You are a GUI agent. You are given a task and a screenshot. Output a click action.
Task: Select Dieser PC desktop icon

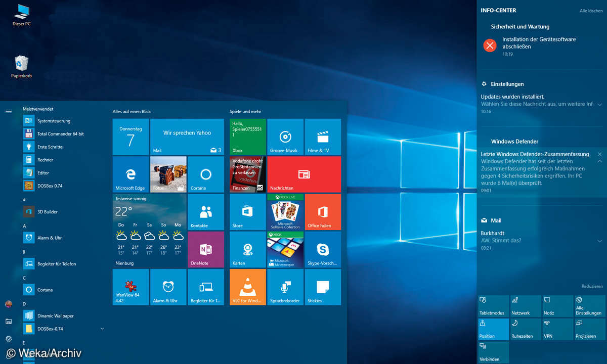pos(22,15)
